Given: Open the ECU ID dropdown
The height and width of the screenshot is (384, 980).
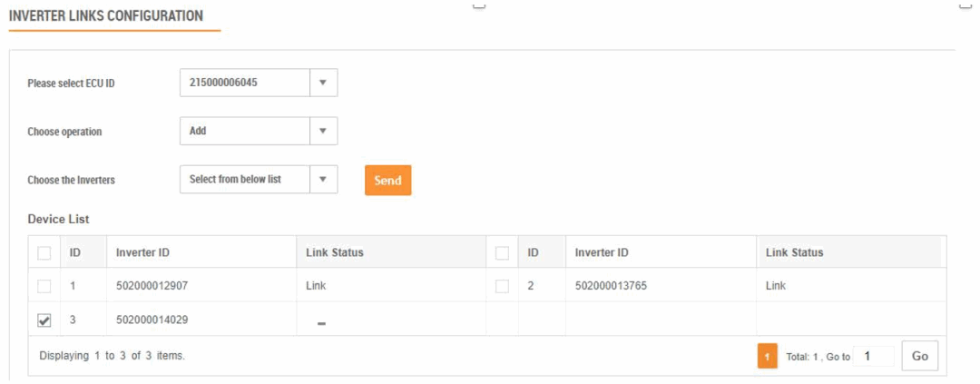Looking at the screenshot, I should pos(323,84).
